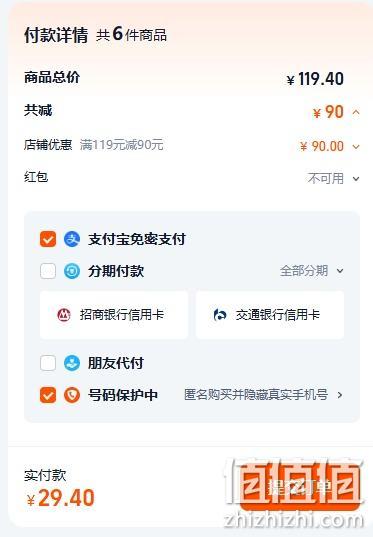Open number protection details arrow
Screen dimensions: 373x537
(x=340, y=395)
